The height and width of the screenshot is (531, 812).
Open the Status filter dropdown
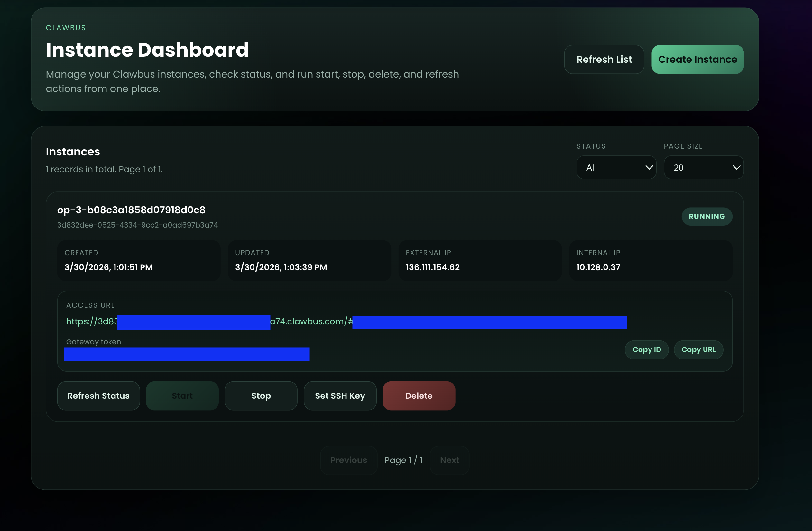click(616, 167)
